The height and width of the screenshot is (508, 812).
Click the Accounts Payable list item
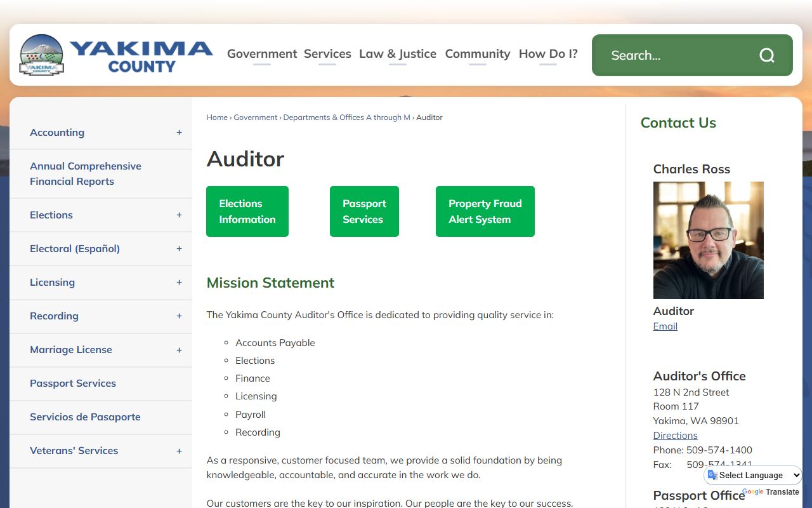point(275,343)
